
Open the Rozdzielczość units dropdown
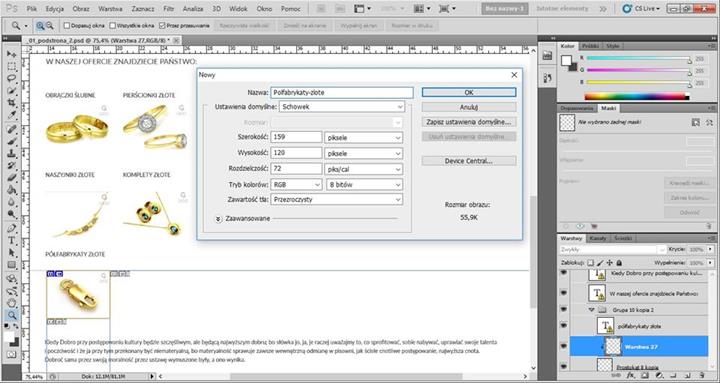363,169
